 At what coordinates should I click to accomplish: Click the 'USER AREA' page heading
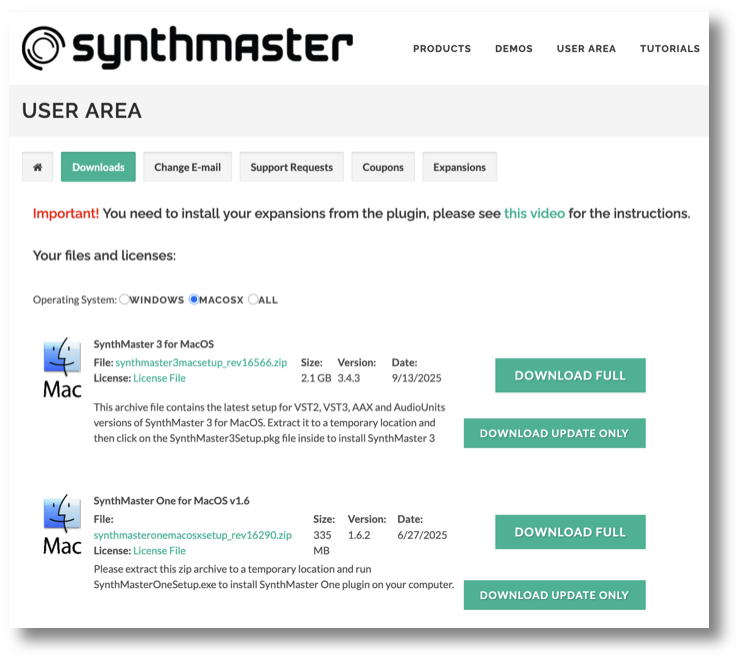tap(82, 111)
